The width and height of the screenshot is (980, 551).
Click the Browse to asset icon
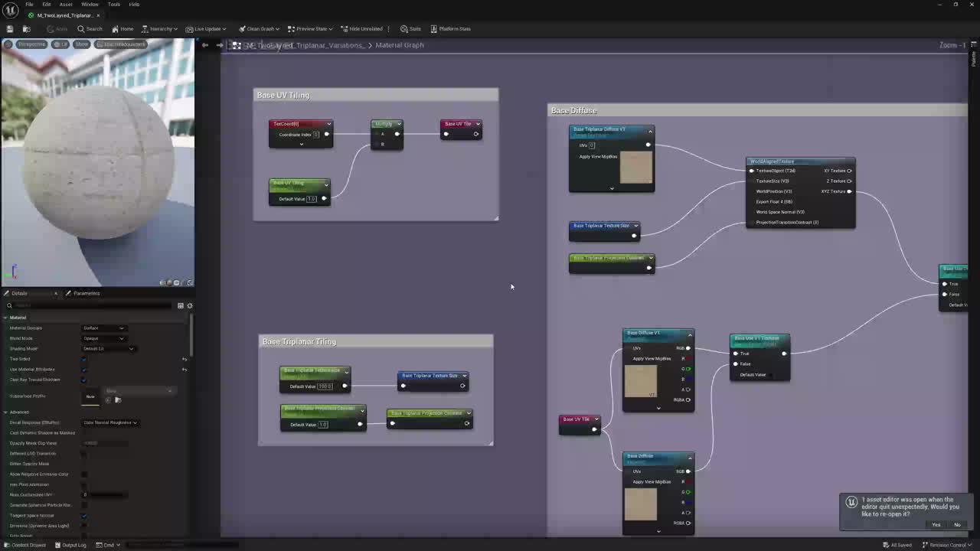(26, 29)
